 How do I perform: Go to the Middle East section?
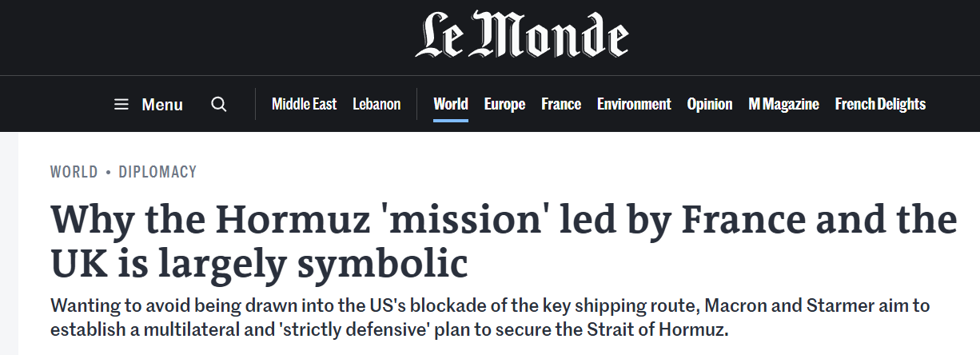point(304,104)
